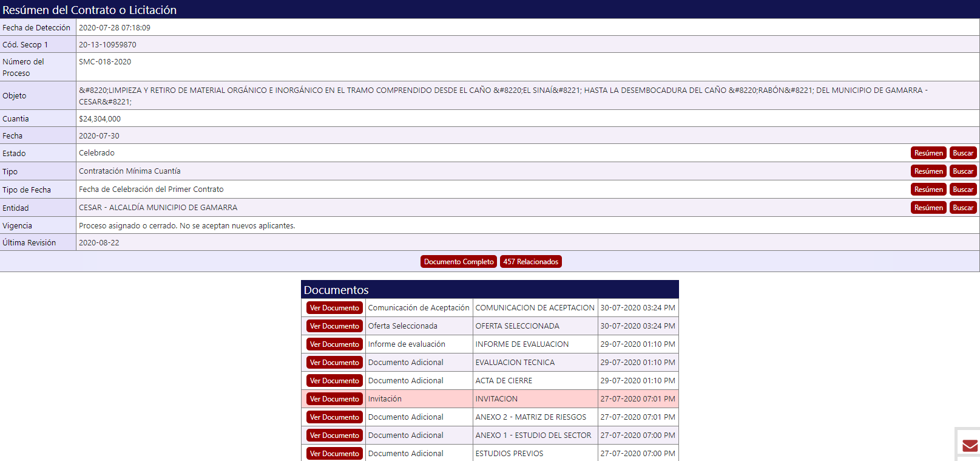Click Buscar in Tipo de Fecha row
This screenshot has width=980, height=461.
point(962,190)
